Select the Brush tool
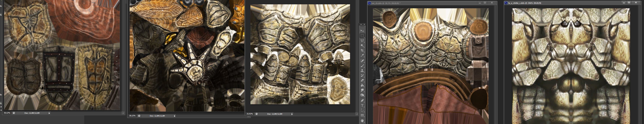The width and height of the screenshot is (644, 124). [x=362, y=66]
